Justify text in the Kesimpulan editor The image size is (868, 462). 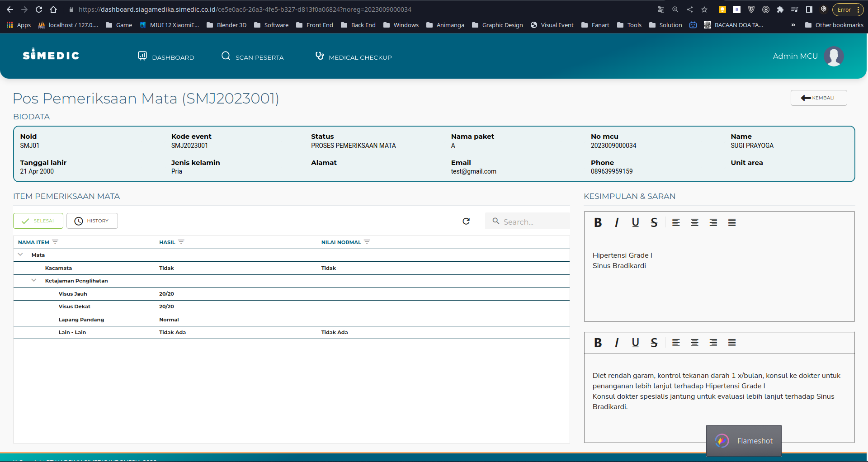pos(732,222)
